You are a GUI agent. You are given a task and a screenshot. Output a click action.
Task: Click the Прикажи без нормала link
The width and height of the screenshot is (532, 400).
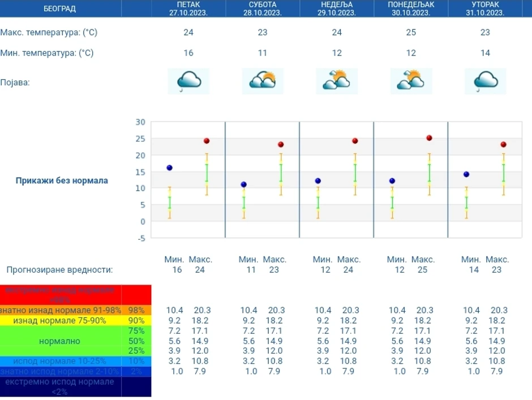click(x=62, y=181)
